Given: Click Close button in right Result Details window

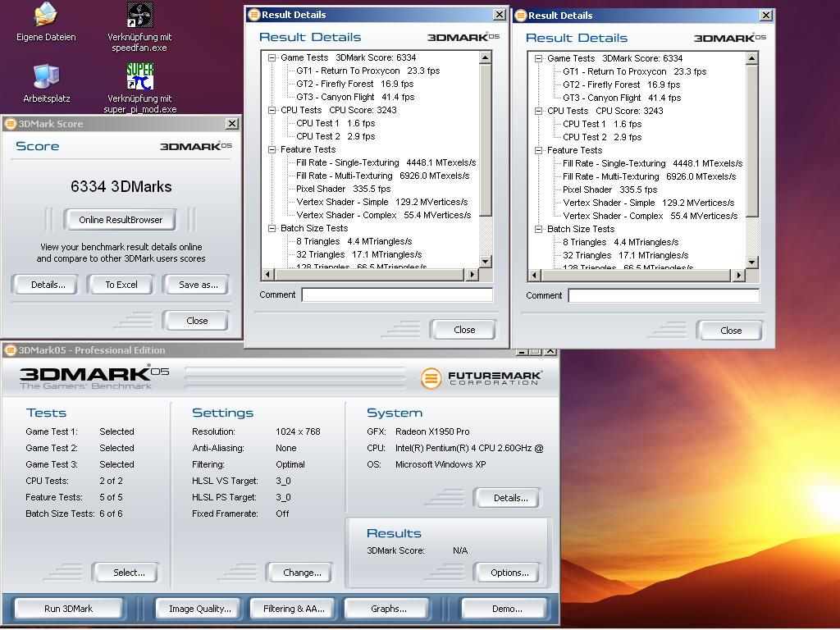Looking at the screenshot, I should (730, 331).
